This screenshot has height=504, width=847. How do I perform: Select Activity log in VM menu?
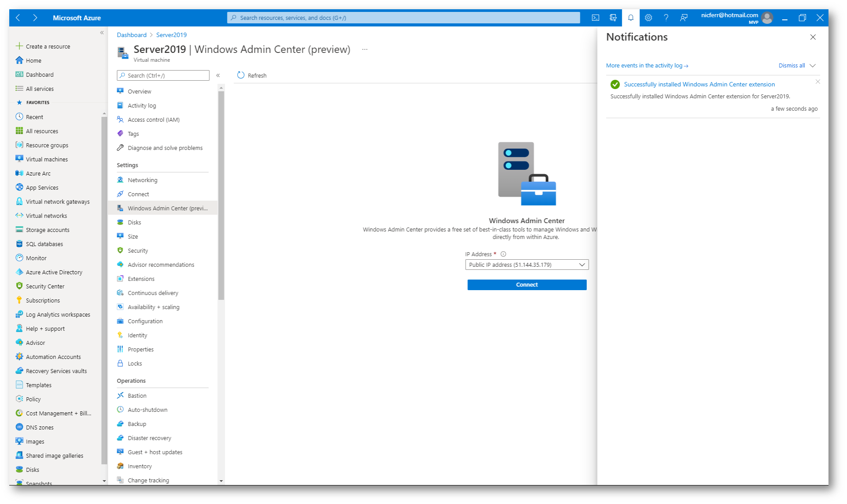pos(142,105)
